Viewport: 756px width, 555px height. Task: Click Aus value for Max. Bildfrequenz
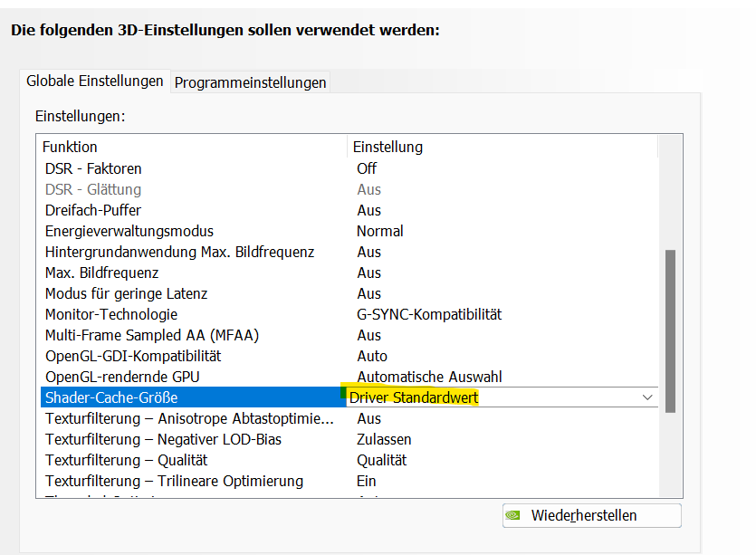(368, 273)
